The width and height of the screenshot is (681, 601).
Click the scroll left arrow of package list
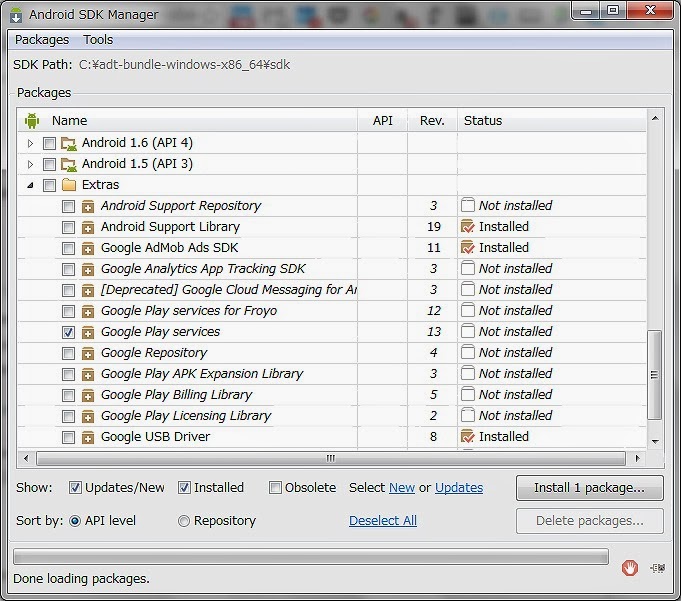pos(26,458)
